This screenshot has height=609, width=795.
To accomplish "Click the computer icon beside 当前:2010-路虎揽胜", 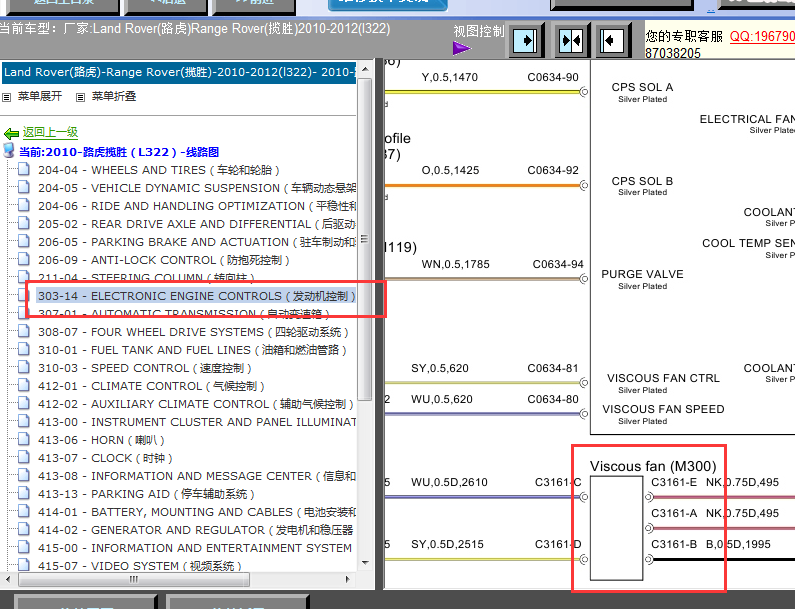I will [9, 151].
